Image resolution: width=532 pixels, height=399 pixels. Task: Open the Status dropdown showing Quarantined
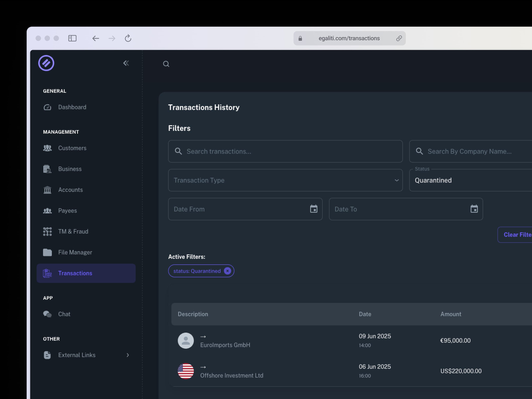pos(471,180)
